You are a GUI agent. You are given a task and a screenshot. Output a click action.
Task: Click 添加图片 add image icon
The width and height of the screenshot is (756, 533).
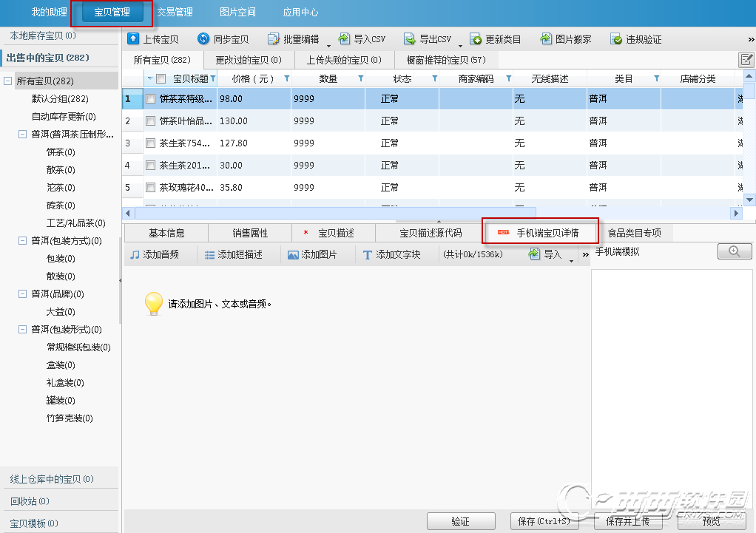293,254
